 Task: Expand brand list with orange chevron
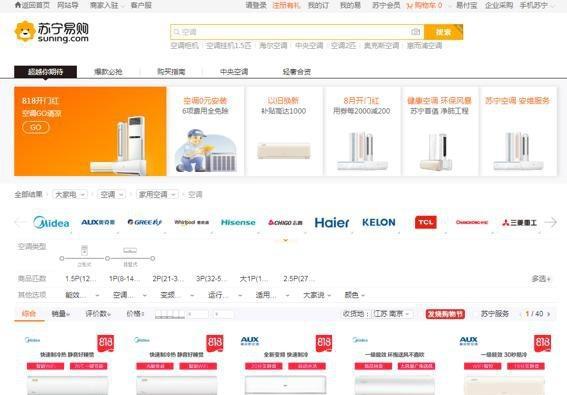pyautogui.click(x=285, y=240)
